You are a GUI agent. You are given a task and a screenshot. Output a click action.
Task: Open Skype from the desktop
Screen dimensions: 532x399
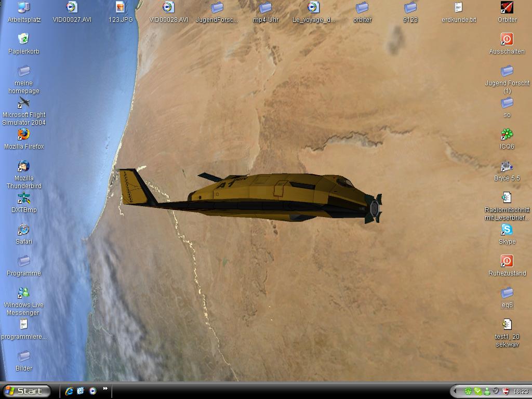[x=507, y=230]
